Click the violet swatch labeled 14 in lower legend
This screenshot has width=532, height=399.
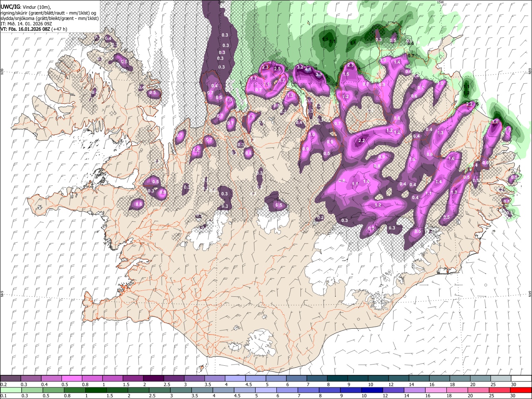(x=414, y=390)
